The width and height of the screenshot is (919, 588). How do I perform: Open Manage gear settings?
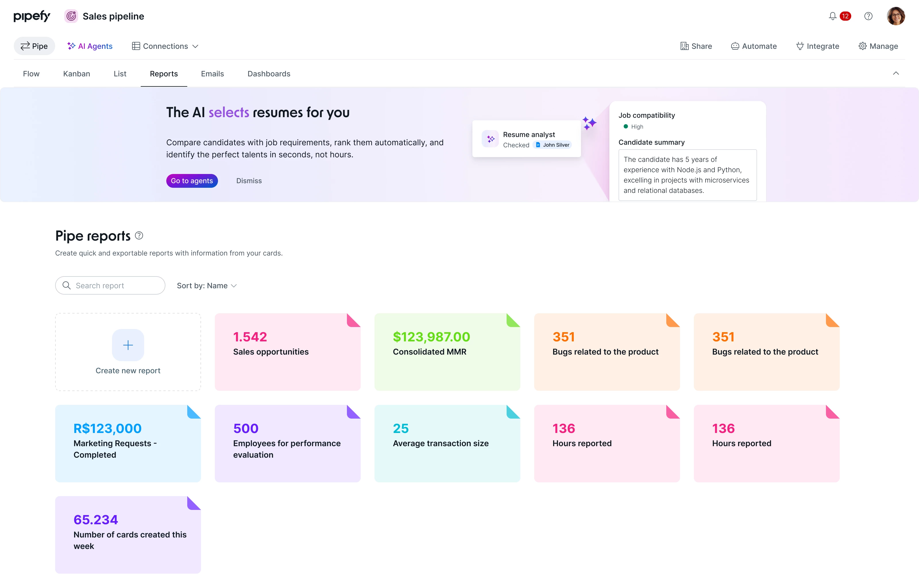click(878, 46)
